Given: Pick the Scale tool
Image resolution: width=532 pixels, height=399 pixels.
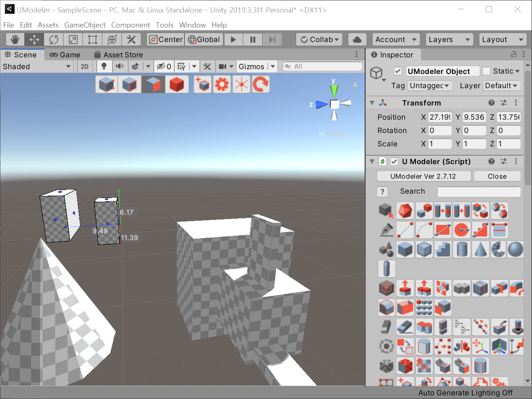Looking at the screenshot, I should (73, 39).
